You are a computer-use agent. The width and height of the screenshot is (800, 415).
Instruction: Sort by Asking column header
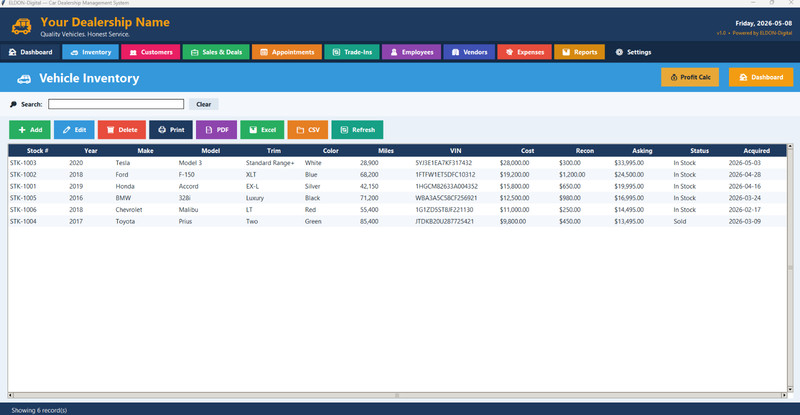pyautogui.click(x=642, y=151)
